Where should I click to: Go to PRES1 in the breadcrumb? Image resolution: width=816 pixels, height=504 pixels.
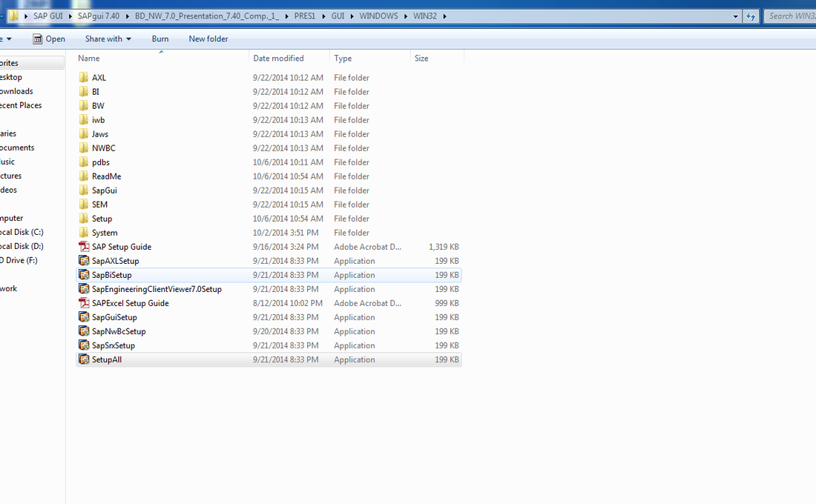pyautogui.click(x=305, y=16)
